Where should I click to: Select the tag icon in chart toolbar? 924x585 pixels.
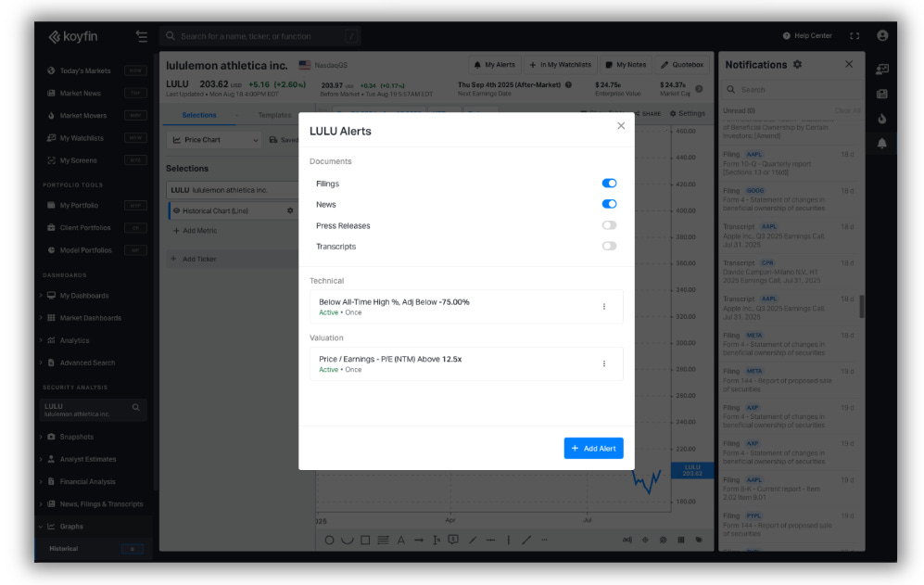click(x=699, y=540)
